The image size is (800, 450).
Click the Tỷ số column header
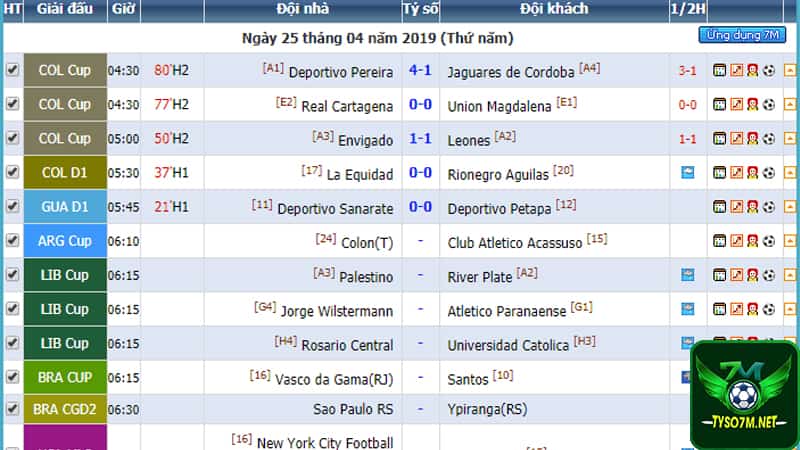click(420, 9)
